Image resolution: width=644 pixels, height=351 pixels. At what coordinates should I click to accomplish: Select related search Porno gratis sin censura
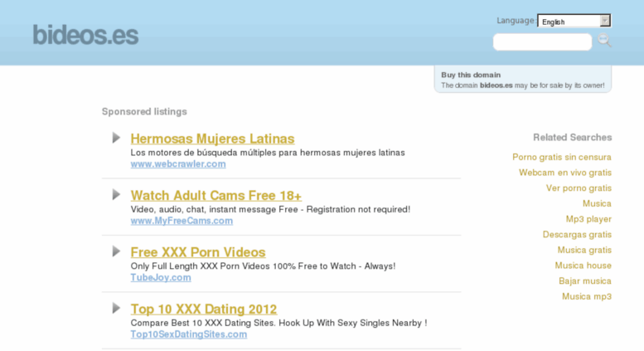561,157
